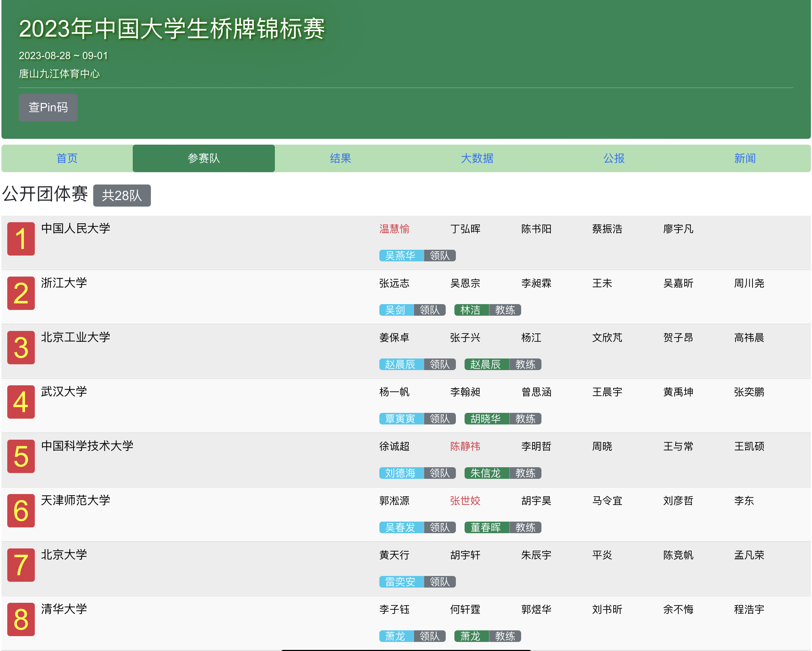The height and width of the screenshot is (651, 812).
Task: Click red player name 陈静祎
Action: (x=466, y=447)
